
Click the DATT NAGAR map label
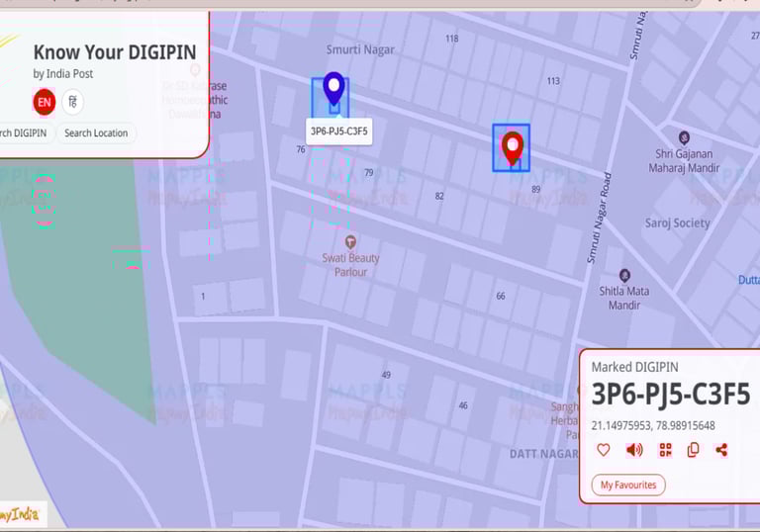[544, 454]
